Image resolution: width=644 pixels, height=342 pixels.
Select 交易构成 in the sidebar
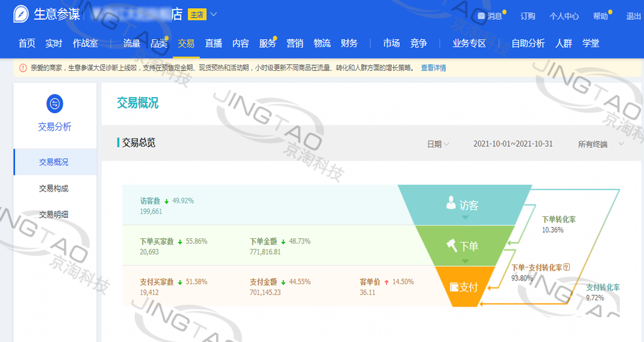click(54, 188)
